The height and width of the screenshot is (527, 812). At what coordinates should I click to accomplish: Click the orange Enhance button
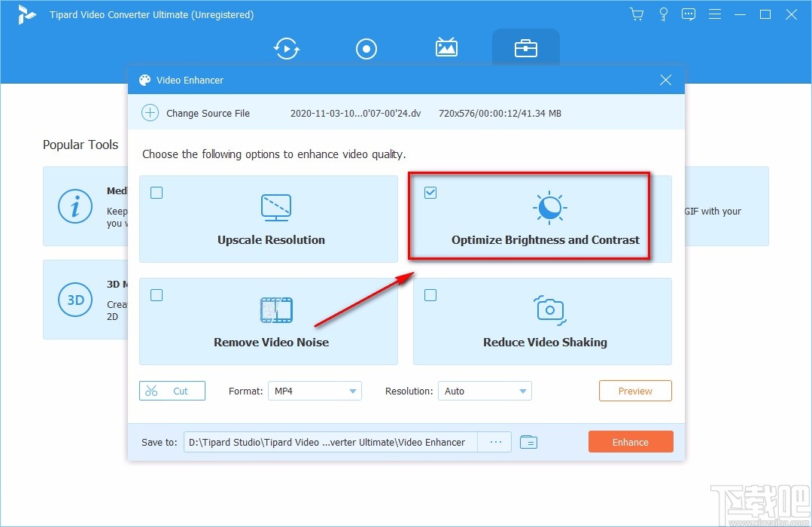631,442
